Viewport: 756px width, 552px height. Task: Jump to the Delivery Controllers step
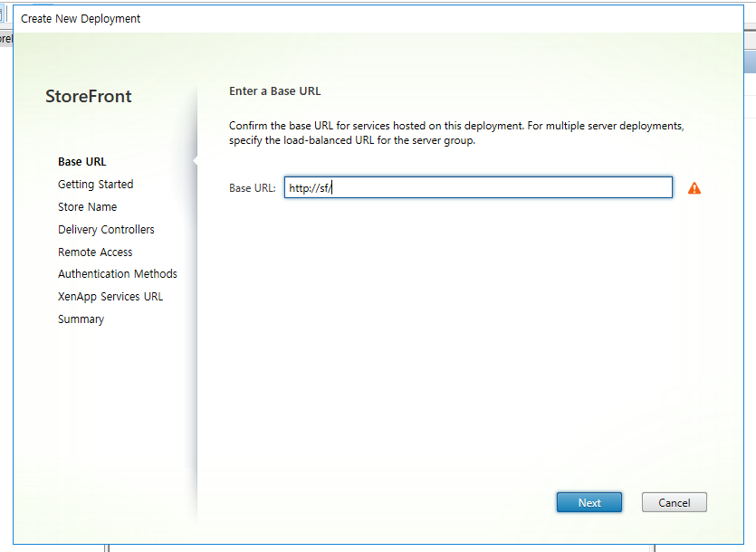point(106,230)
